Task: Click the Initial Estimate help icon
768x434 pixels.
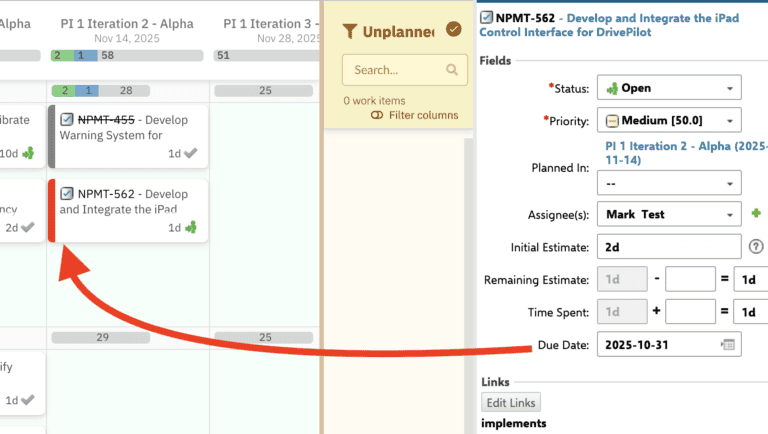Action: (756, 246)
